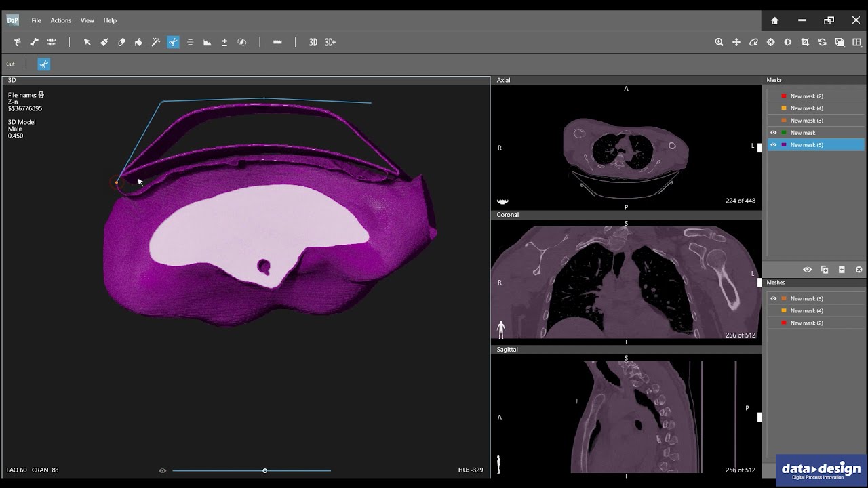Viewport: 868px width, 488px height.
Task: Open the threshold histogram tool
Action: click(x=208, y=42)
